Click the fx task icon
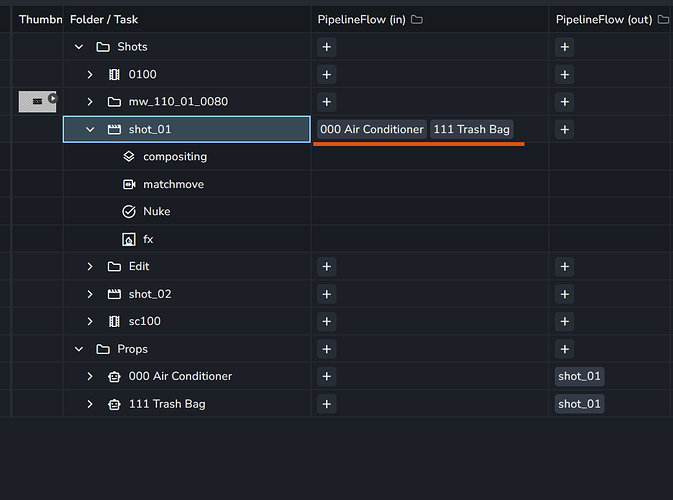Viewport: 673px width, 500px height. (x=128, y=240)
